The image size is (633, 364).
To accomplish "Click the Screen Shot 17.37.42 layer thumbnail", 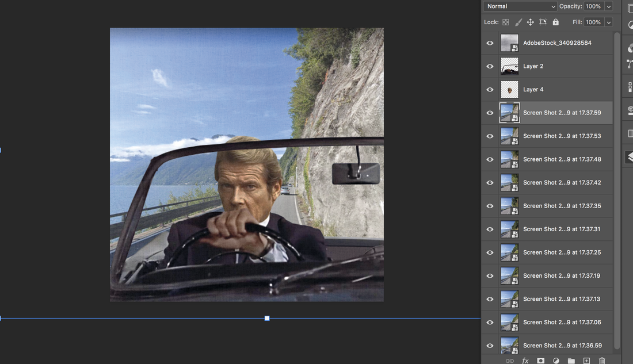I will (x=509, y=183).
